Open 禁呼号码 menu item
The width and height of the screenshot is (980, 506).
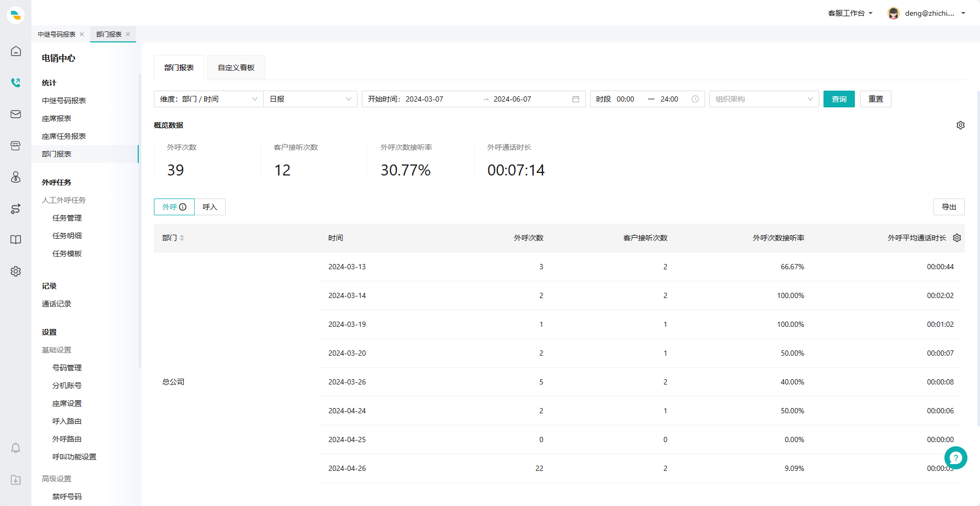tap(67, 497)
